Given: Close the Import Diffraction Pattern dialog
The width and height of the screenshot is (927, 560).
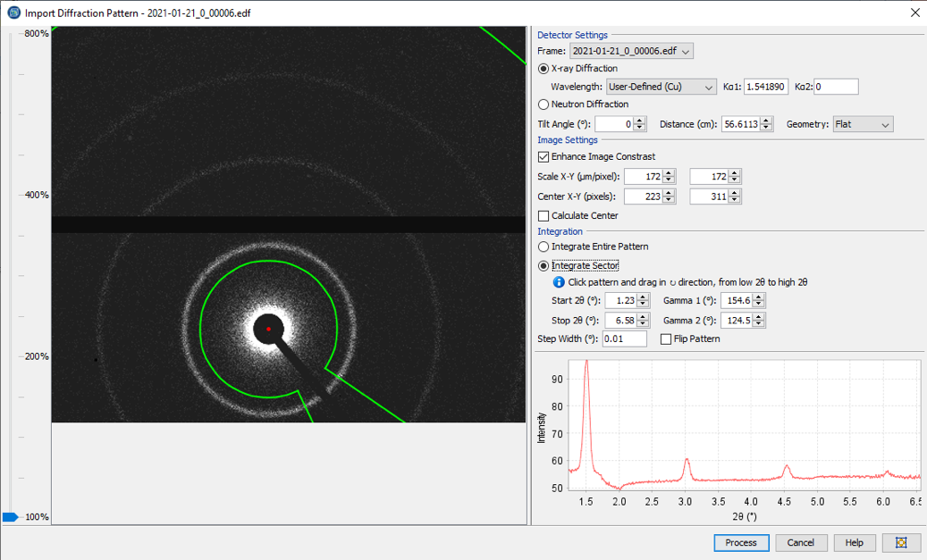Looking at the screenshot, I should 914,13.
